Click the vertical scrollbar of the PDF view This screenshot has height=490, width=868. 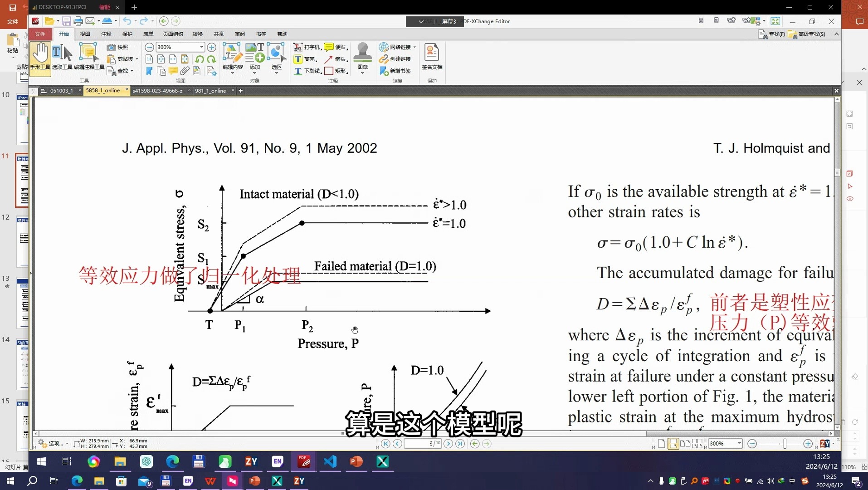click(838, 263)
